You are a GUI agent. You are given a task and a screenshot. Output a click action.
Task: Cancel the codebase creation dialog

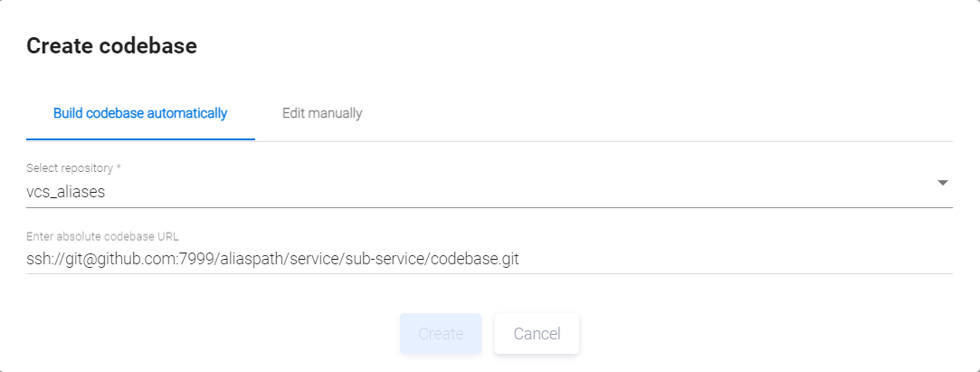537,334
